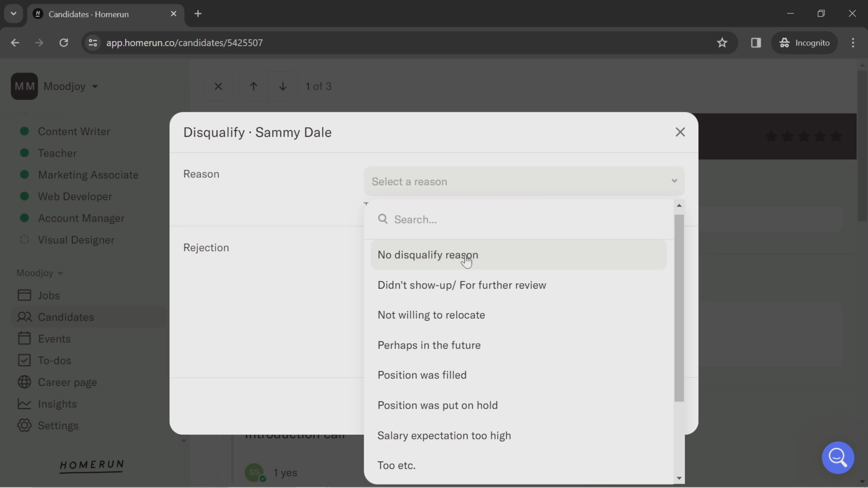The width and height of the screenshot is (868, 488).
Task: Open Settings gear icon
Action: 24,425
